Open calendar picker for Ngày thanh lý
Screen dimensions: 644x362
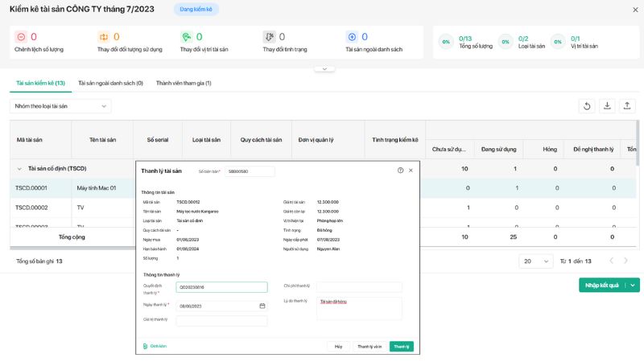262,306
